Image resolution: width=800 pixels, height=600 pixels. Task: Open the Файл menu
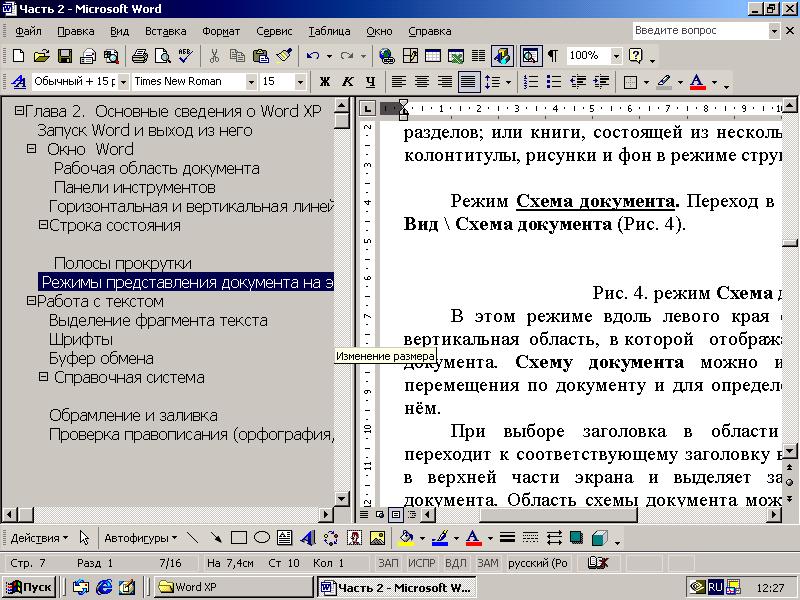point(28,31)
